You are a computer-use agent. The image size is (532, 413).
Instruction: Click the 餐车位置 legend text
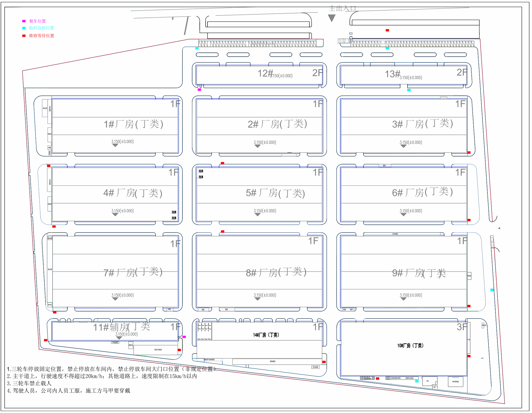click(37, 21)
